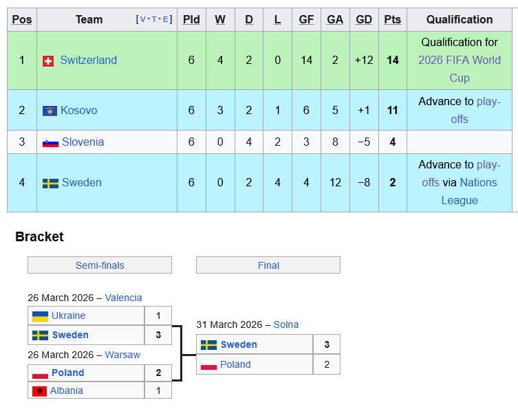The image size is (518, 420).
Task: Click the Switzerland flag icon in table
Action: coord(48,61)
